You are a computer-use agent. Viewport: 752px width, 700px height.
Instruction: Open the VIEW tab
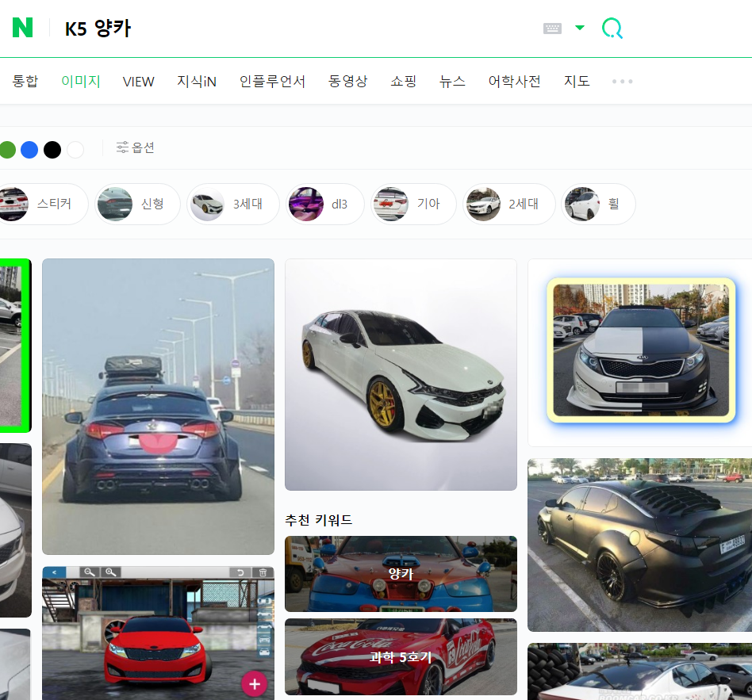point(138,82)
